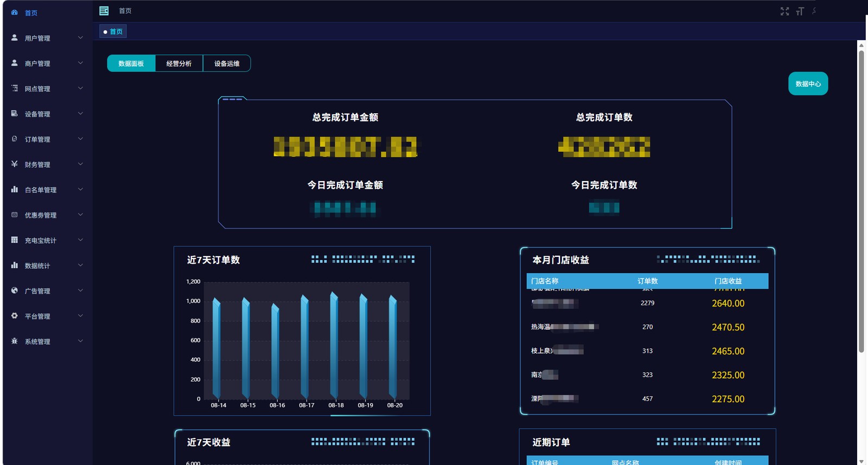This screenshot has width=868, height=465.
Task: Collapse the sidebar with the hamburger icon
Action: tap(104, 11)
